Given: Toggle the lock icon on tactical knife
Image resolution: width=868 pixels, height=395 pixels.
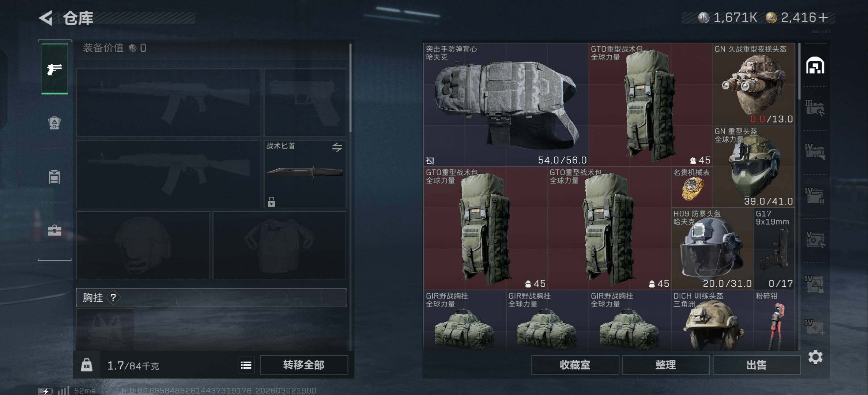Looking at the screenshot, I should click(271, 202).
